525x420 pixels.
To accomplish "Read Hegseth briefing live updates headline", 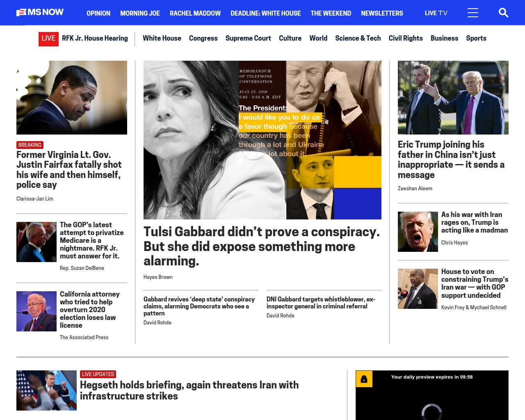I will click(x=189, y=390).
